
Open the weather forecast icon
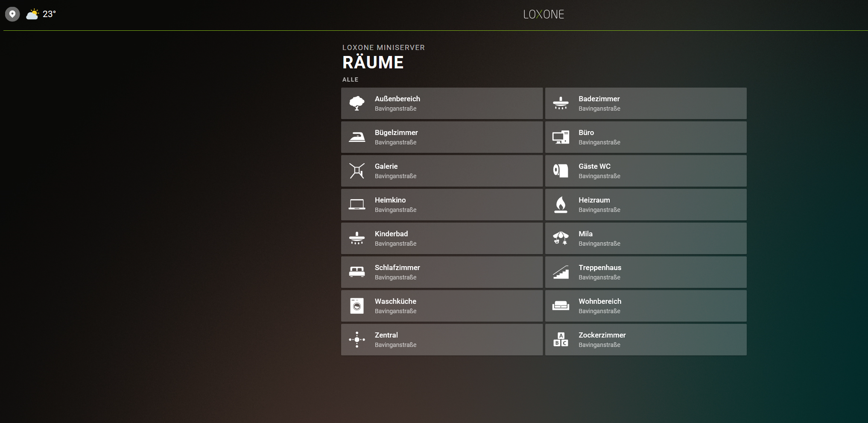point(32,15)
